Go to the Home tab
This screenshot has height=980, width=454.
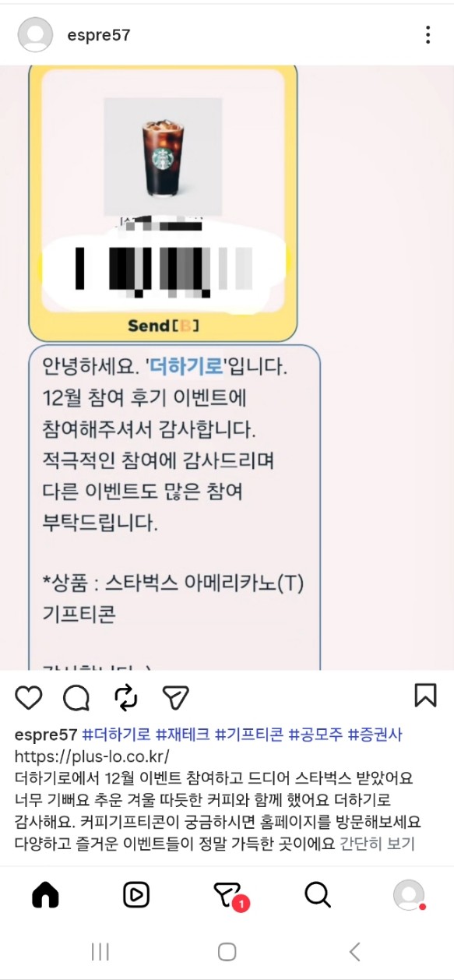click(x=45, y=896)
